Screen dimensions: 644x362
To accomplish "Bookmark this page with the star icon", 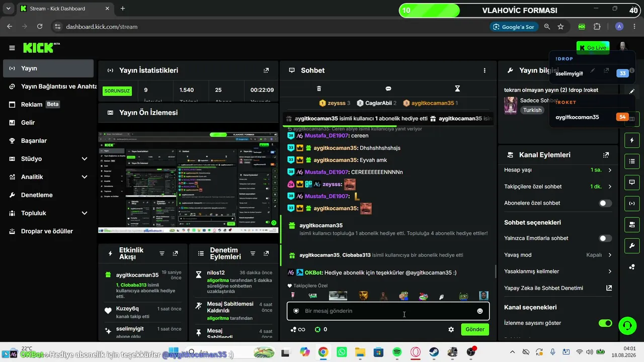I will tap(560, 27).
